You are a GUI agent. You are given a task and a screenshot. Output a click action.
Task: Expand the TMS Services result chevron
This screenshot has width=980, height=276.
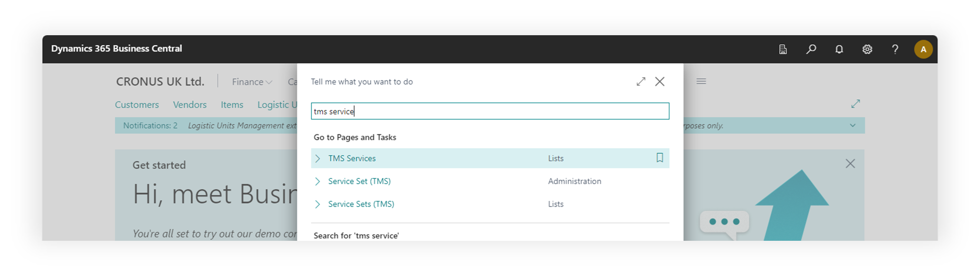tap(318, 158)
